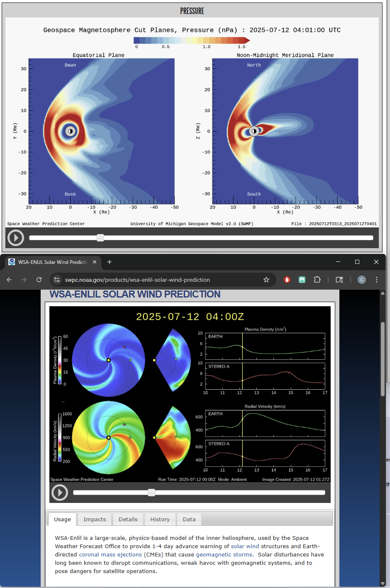Viewport: 390px width, 588px height.
Task: Open the Chrome three-dot menu
Action: pos(377,280)
